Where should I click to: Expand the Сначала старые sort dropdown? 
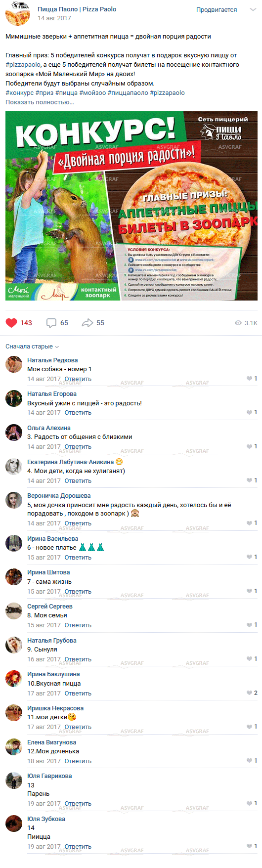click(x=32, y=347)
